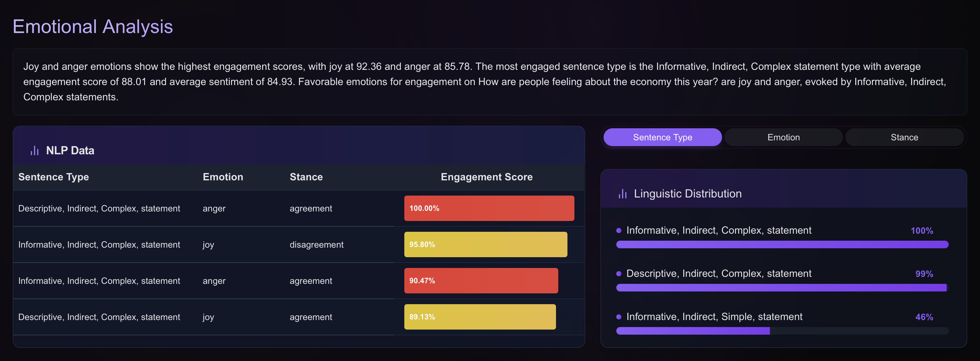Viewport: 980px width, 361px height.
Task: Select the Sentence Type filter button
Action: (662, 137)
